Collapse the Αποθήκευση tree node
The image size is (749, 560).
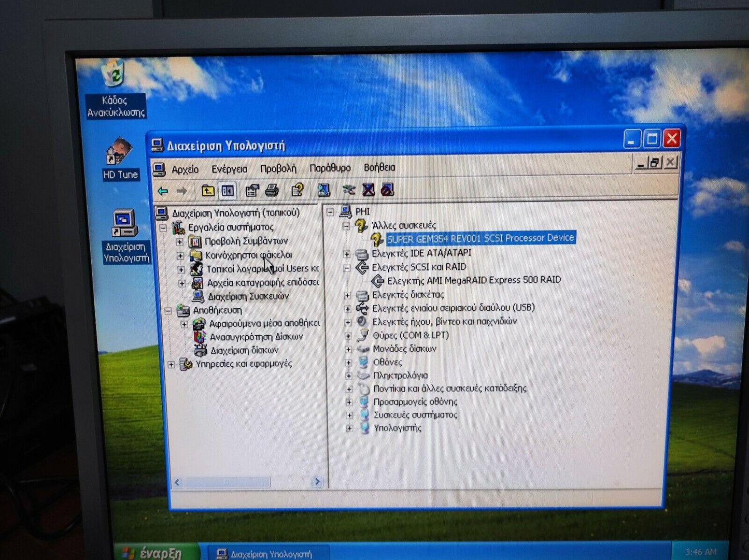(x=168, y=311)
